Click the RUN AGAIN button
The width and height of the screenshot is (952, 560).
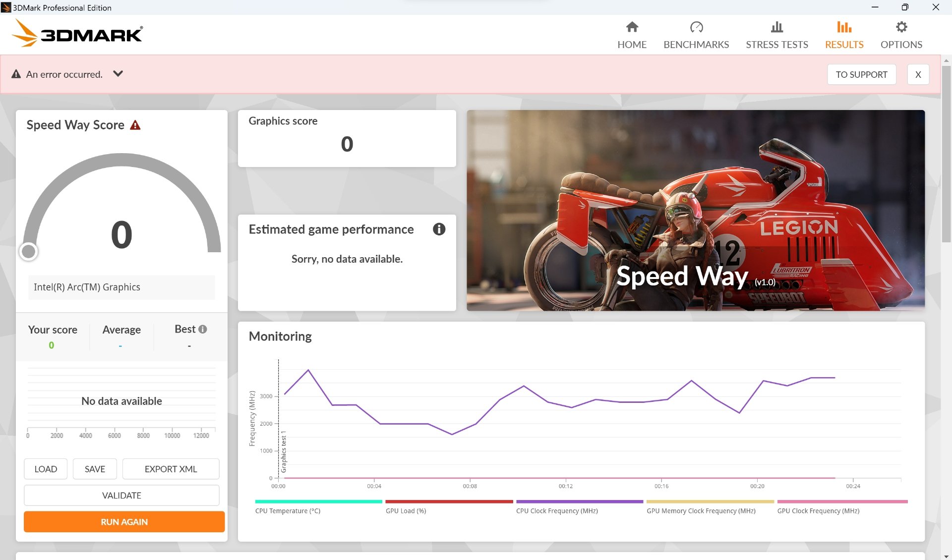pos(124,522)
